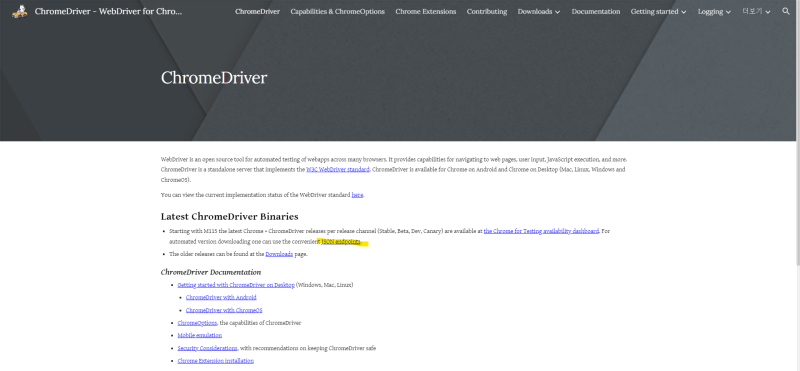Open the Security Considerations link
Viewport: 800px width, 371px height.
click(207, 348)
